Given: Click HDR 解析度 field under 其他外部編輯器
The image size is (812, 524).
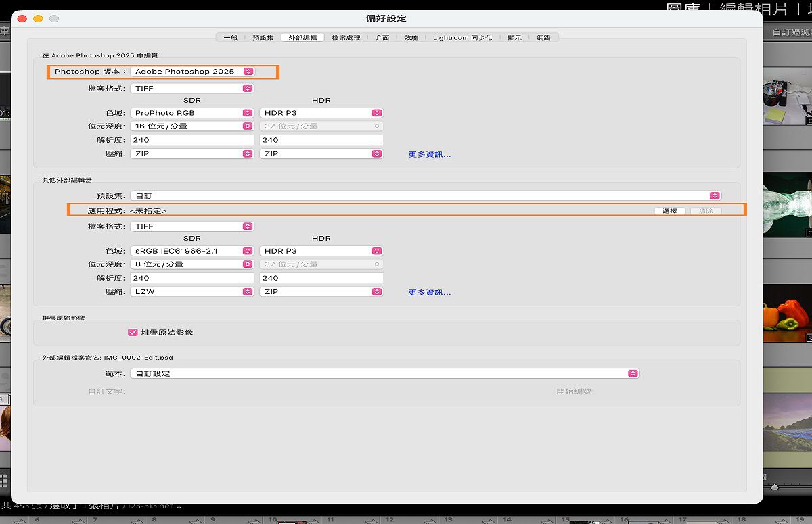Looking at the screenshot, I should click(321, 278).
